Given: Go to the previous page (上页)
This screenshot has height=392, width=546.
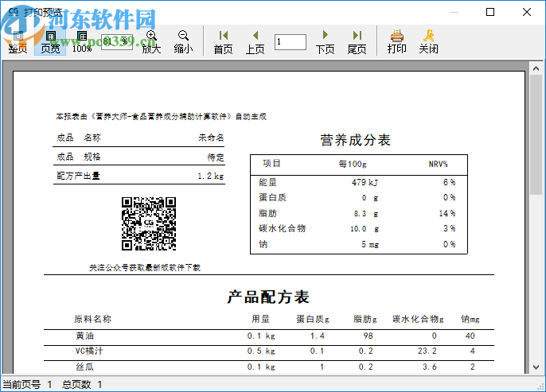Looking at the screenshot, I should pyautogui.click(x=255, y=41).
